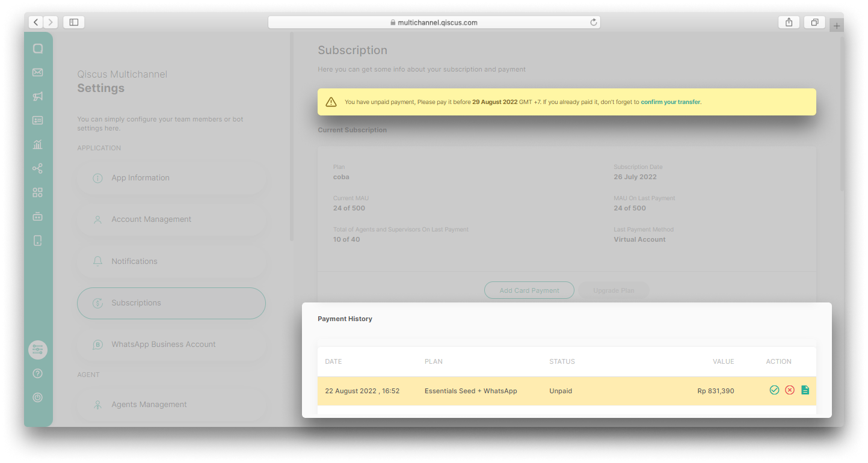Open the settings sliders icon in the sidebar
Image resolution: width=868 pixels, height=463 pixels.
[38, 349]
